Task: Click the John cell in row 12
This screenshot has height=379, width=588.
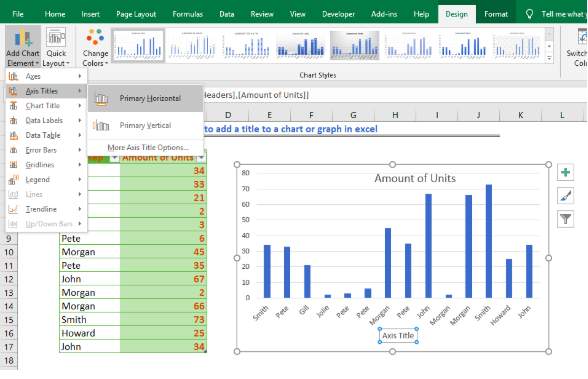Action: click(90, 279)
